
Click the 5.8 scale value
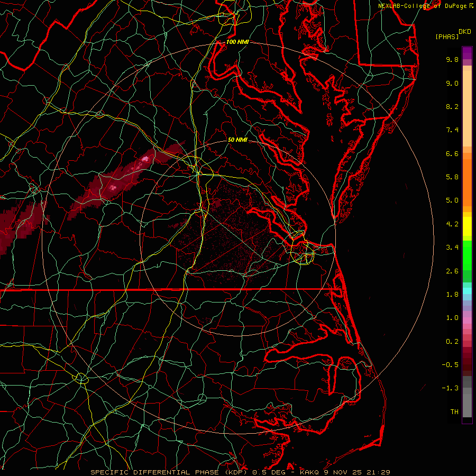[452, 177]
